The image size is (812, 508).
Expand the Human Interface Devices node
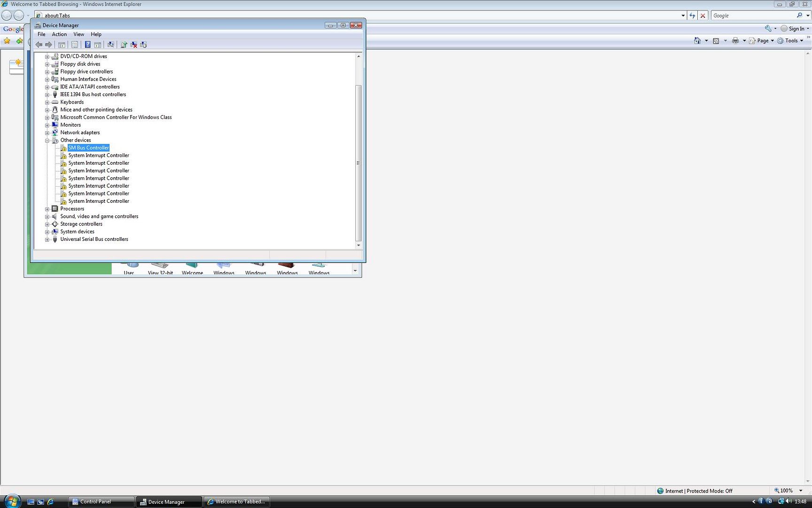click(x=47, y=79)
